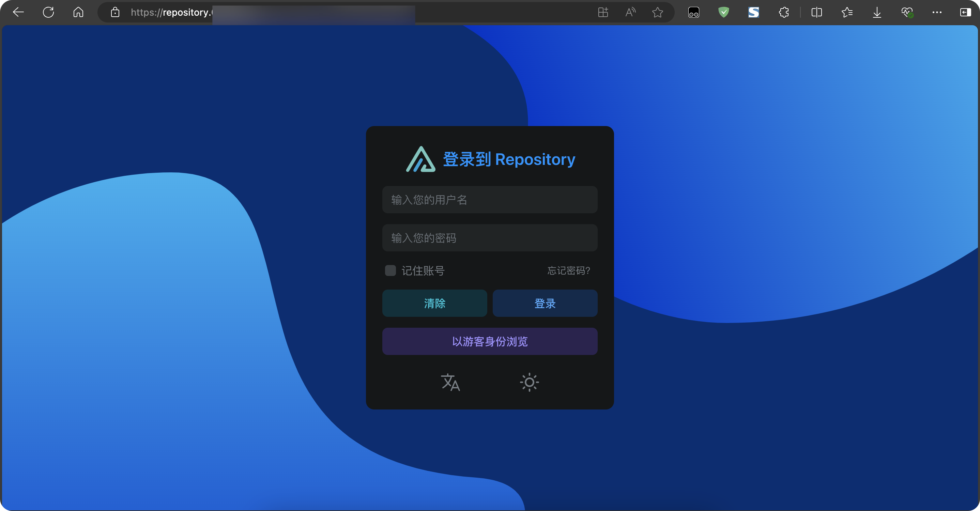This screenshot has width=980, height=511.
Task: Click the language translation icon in login card
Action: [450, 382]
